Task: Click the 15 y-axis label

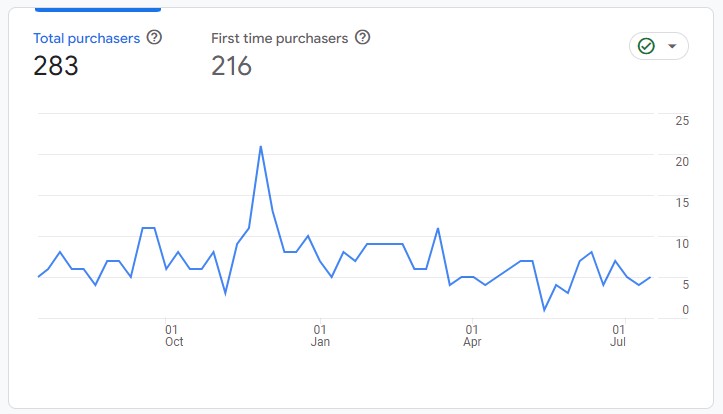Action: pos(682,203)
